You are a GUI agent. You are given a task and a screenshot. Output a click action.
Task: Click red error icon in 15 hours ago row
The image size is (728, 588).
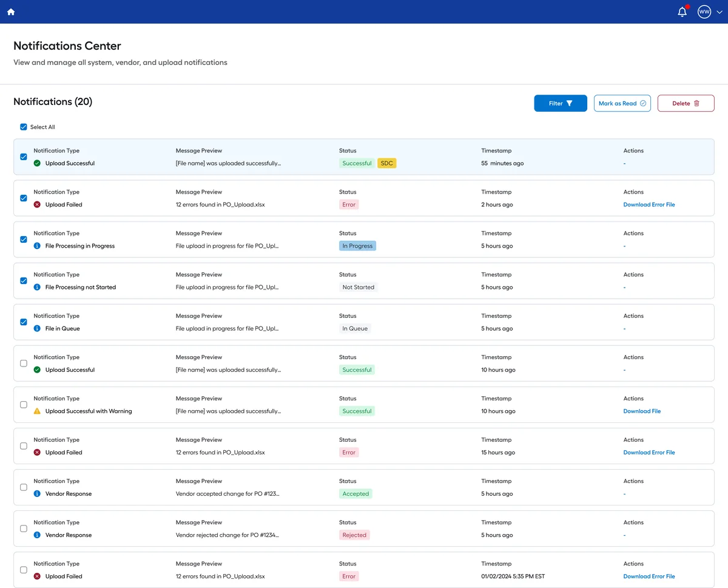point(37,452)
